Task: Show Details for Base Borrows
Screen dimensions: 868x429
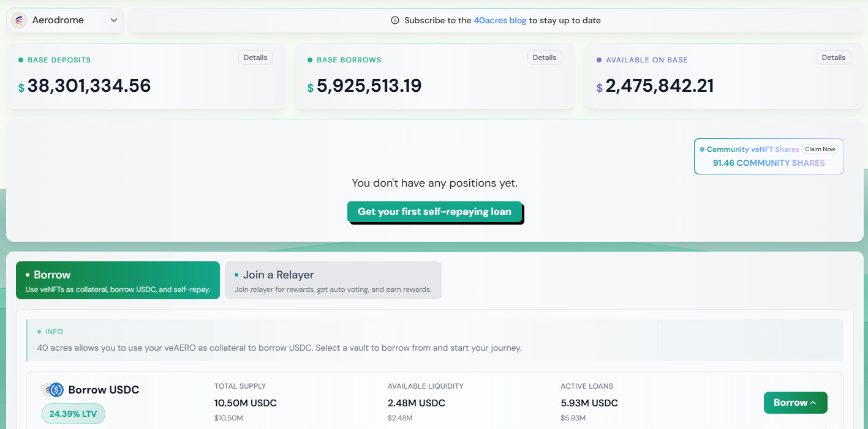Action: coord(544,58)
